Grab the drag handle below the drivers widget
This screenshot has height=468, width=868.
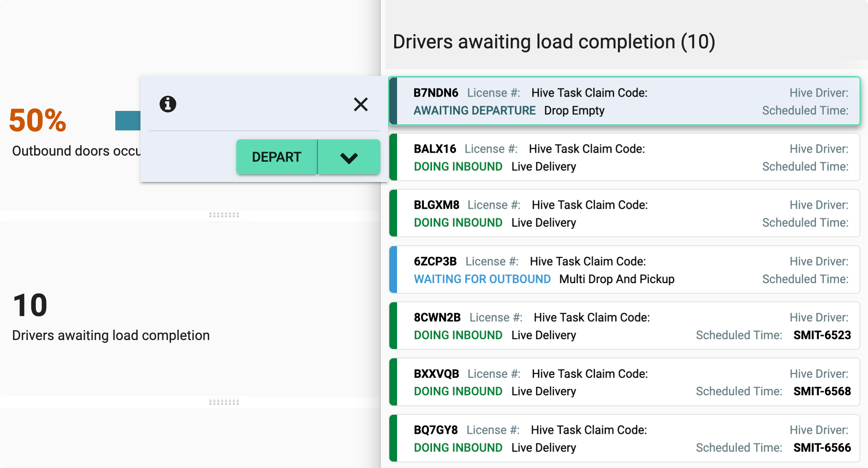pos(224,402)
